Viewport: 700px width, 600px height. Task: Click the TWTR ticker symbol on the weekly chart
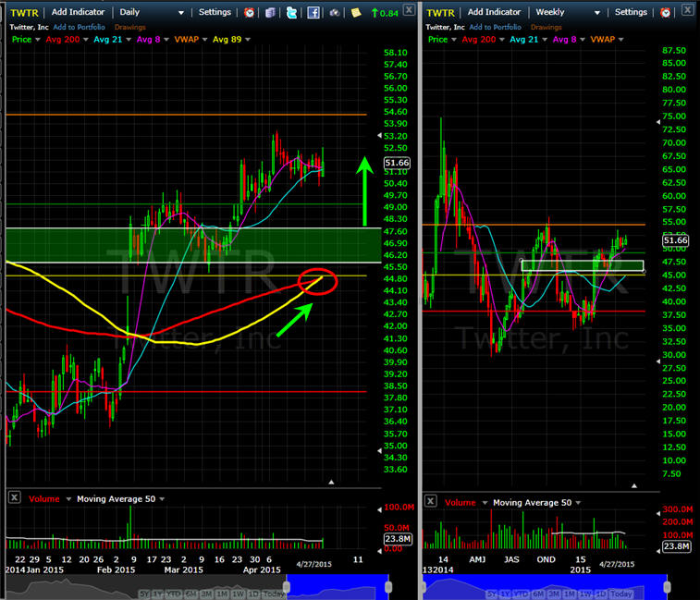click(440, 13)
